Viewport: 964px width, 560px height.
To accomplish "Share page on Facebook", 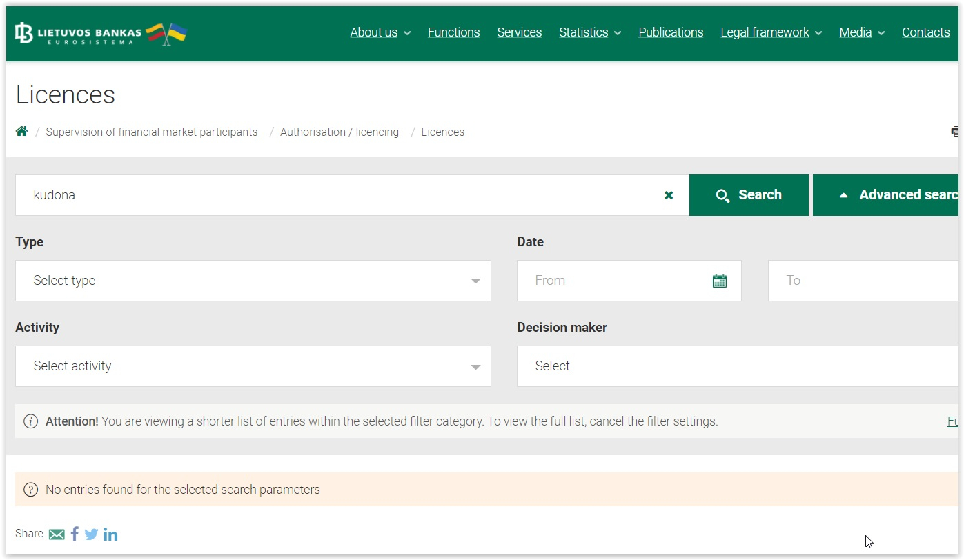I will click(75, 534).
